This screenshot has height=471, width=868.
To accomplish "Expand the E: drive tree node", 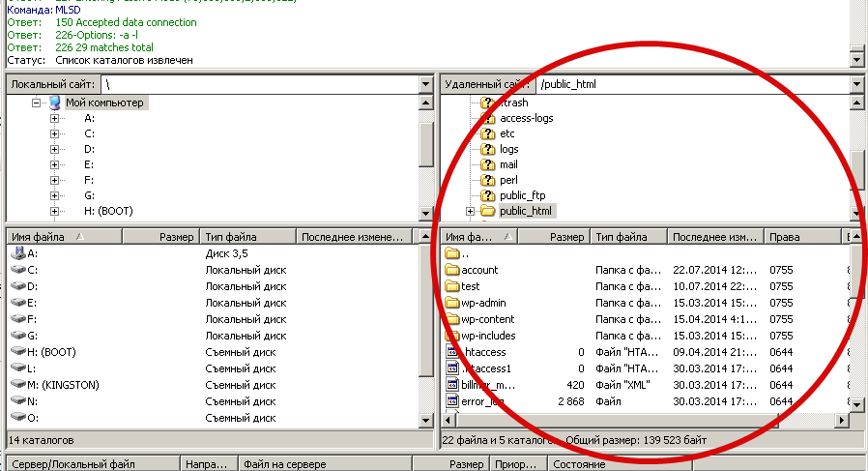I will (x=54, y=164).
